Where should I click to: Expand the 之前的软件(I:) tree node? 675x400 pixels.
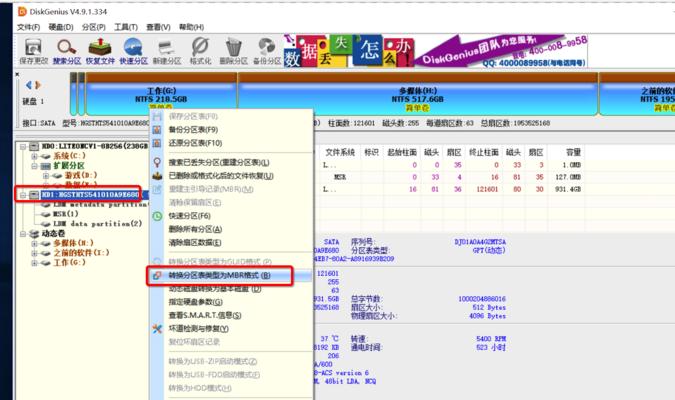pyautogui.click(x=34, y=253)
